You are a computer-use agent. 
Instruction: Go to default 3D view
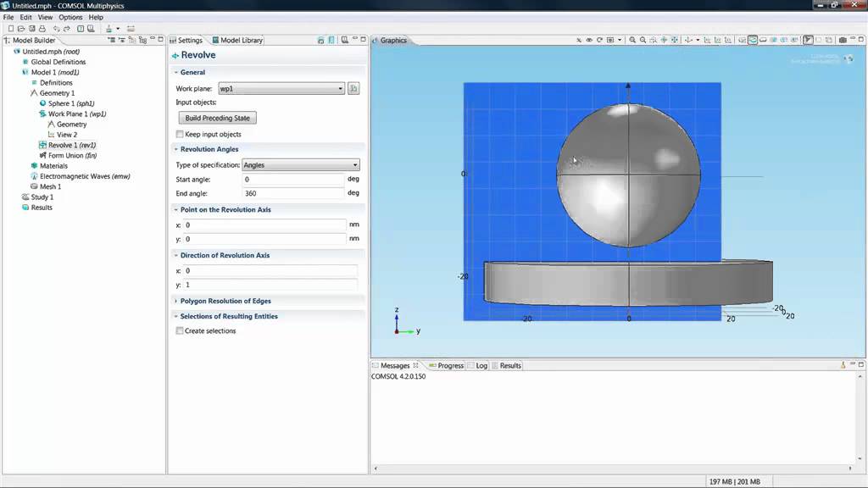coord(688,40)
